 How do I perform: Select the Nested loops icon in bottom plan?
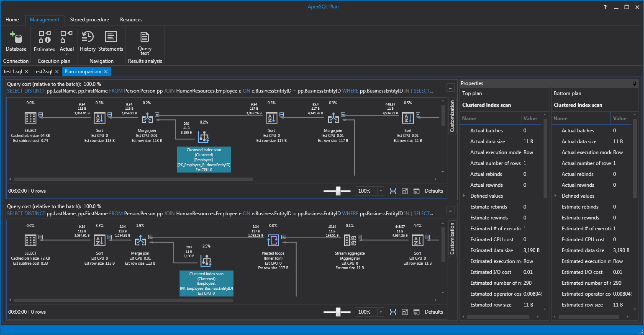click(x=273, y=240)
